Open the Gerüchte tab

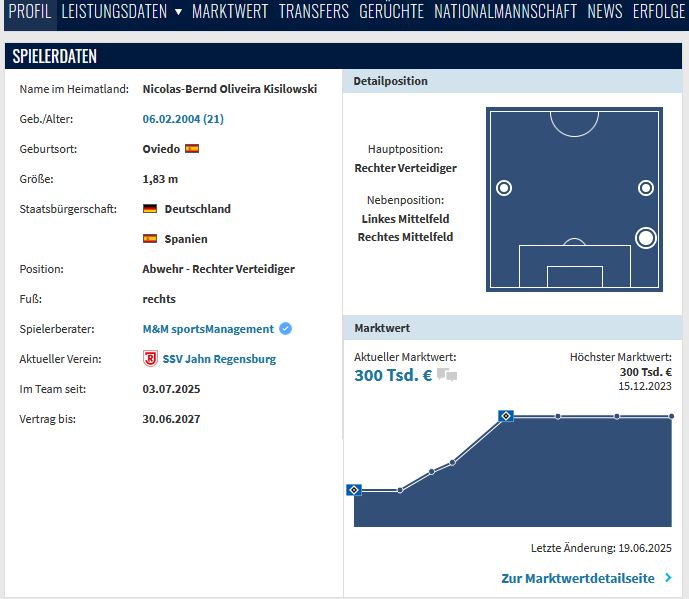click(391, 12)
